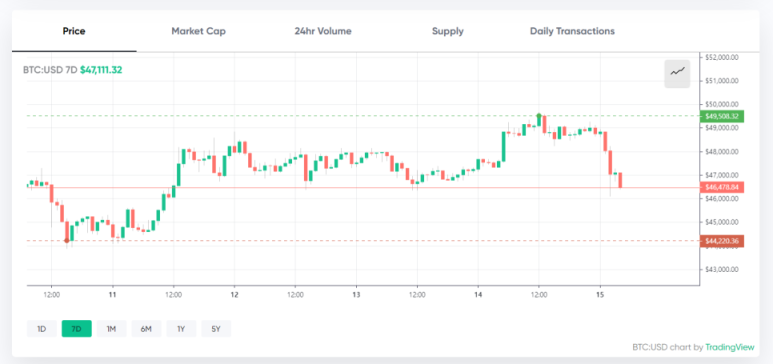Viewport: 773px width, 364px height.
Task: Click the $44,220.36 low price label
Action: pyautogui.click(x=722, y=241)
